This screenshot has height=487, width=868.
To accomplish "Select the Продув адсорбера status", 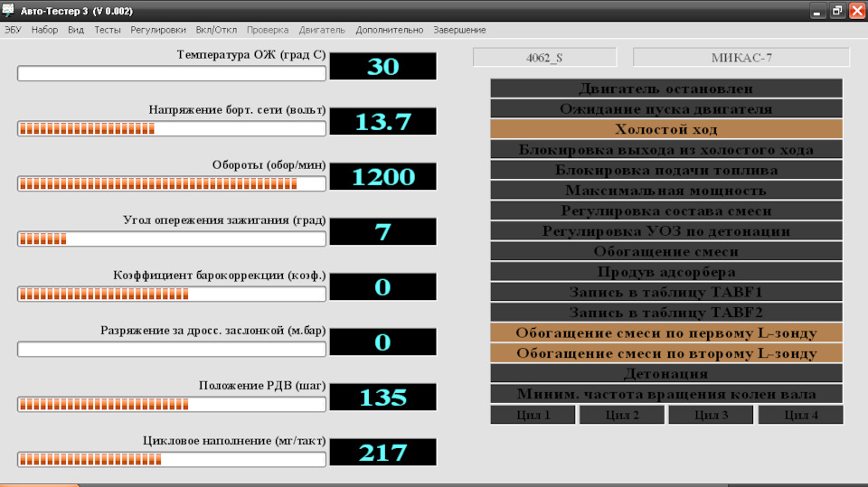I will [x=666, y=272].
